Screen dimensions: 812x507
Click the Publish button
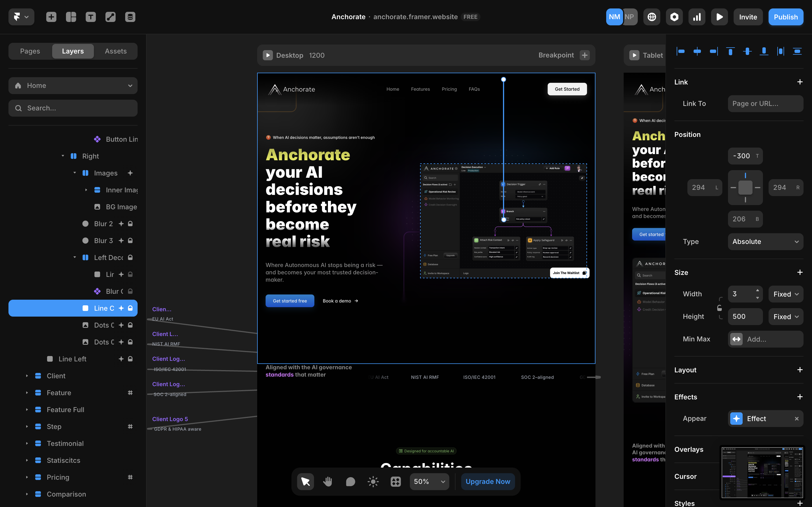tap(785, 17)
